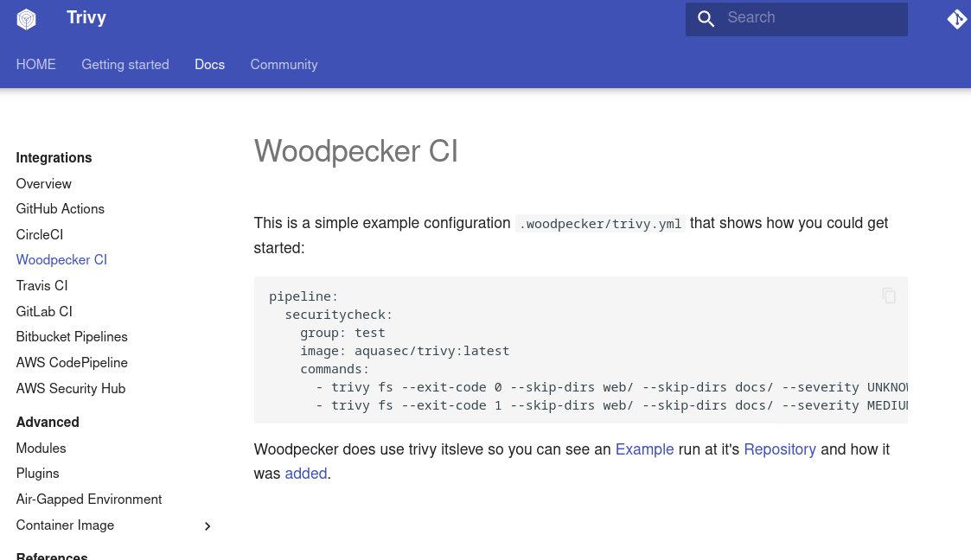Open the git repository icon
The height and width of the screenshot is (560, 971).
pyautogui.click(x=958, y=18)
